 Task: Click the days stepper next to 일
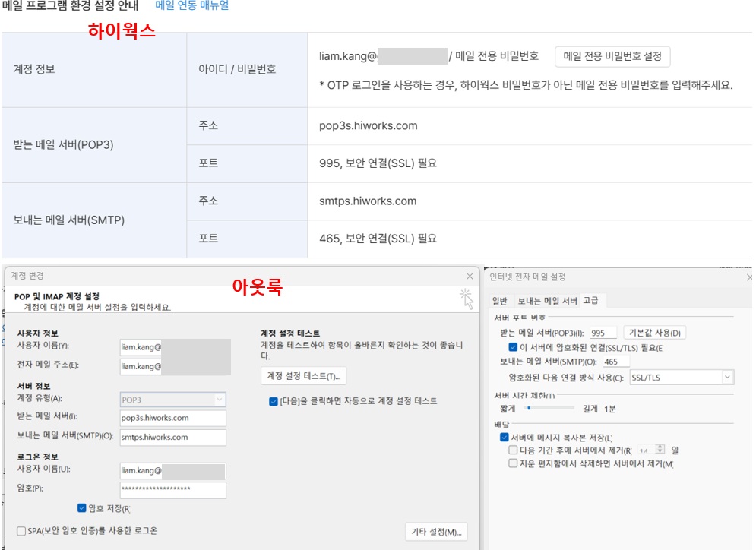point(660,449)
